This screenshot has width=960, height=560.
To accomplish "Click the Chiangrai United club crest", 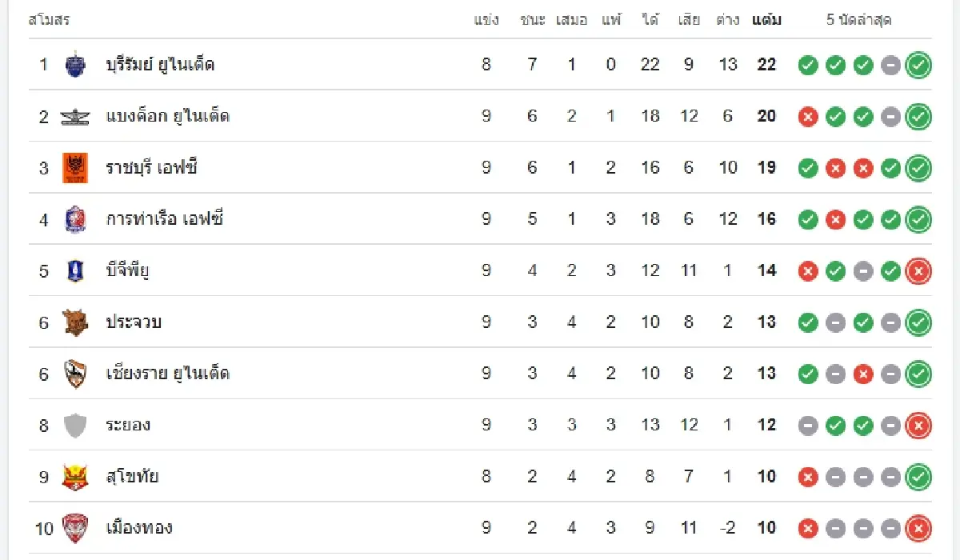I will pos(74,374).
